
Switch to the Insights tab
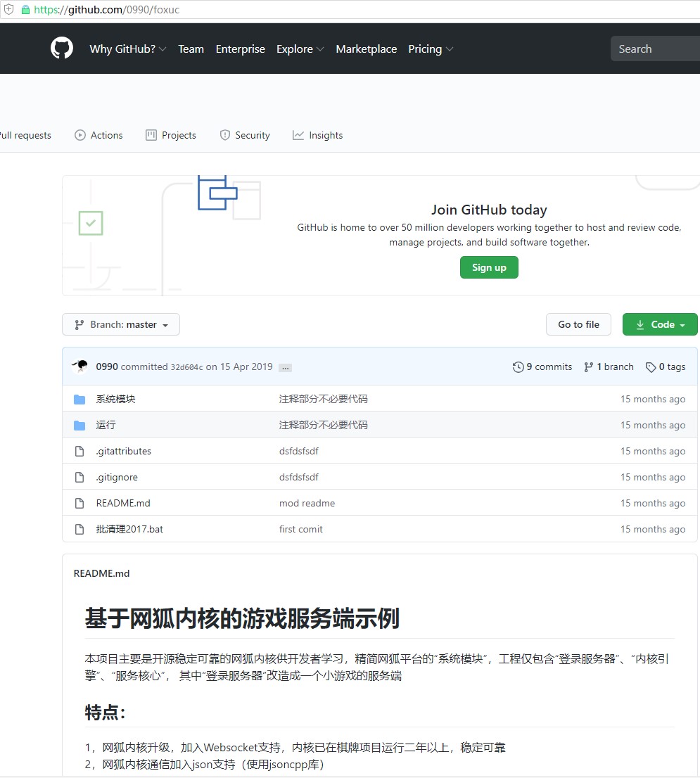[x=318, y=135]
